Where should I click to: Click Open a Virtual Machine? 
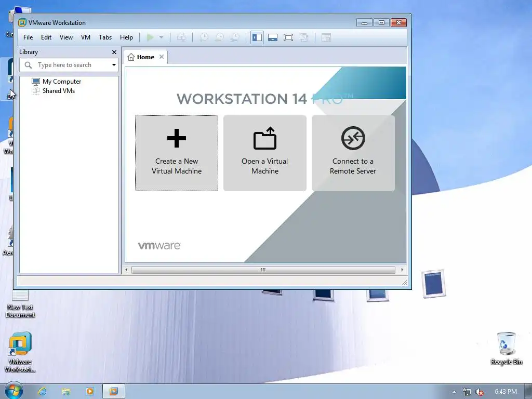coord(264,153)
